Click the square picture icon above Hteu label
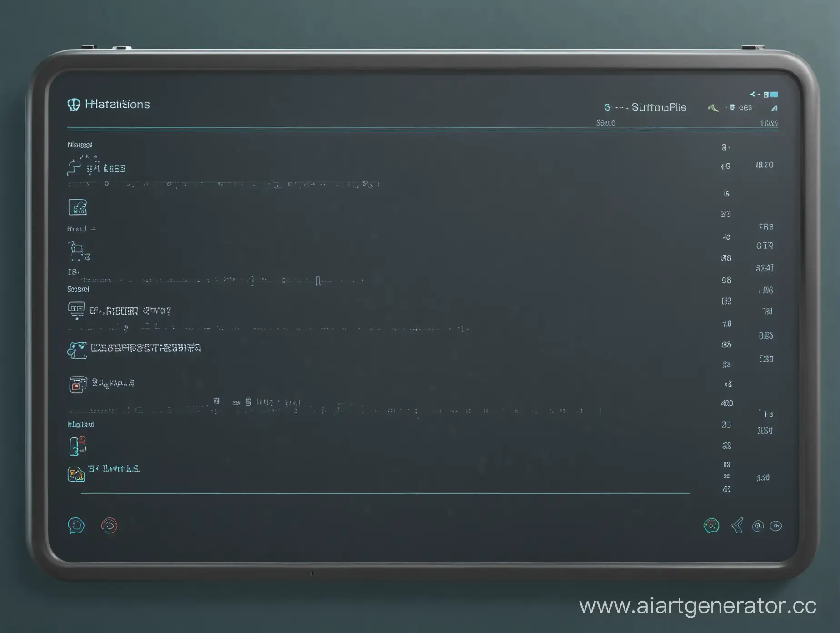 [78, 207]
